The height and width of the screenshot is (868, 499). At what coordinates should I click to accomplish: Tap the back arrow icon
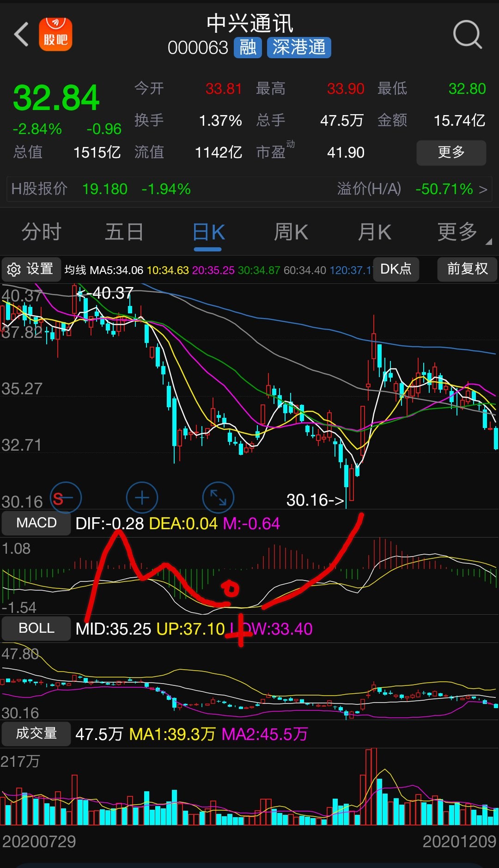(x=21, y=34)
